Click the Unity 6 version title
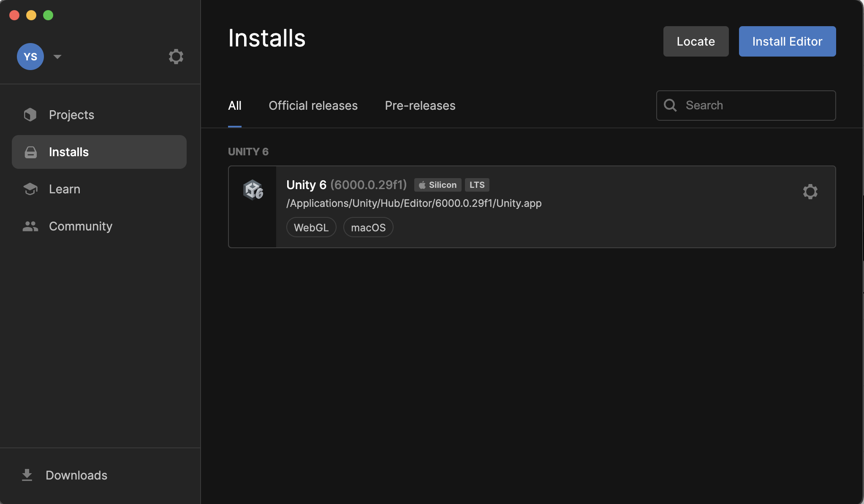This screenshot has width=864, height=504. (346, 185)
